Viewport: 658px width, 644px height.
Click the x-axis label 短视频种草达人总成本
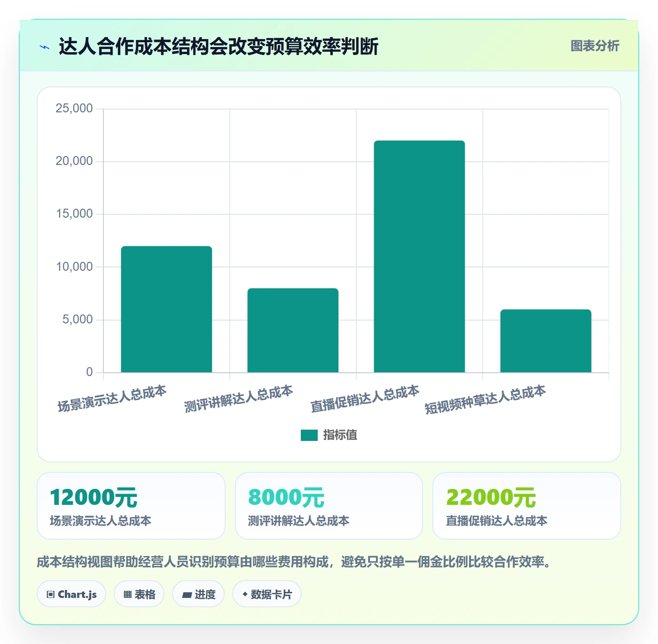click(x=485, y=400)
